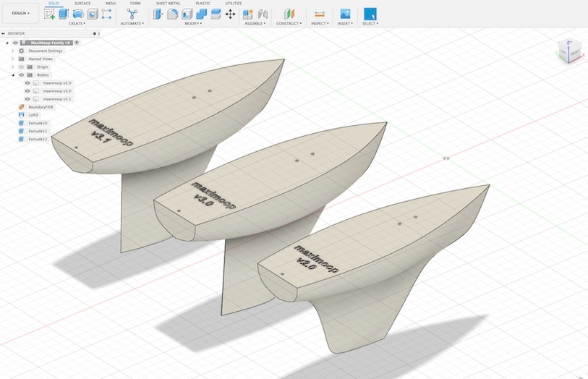Select the Fillet tool in the Modify group
This screenshot has height=379, width=588.
(x=173, y=14)
